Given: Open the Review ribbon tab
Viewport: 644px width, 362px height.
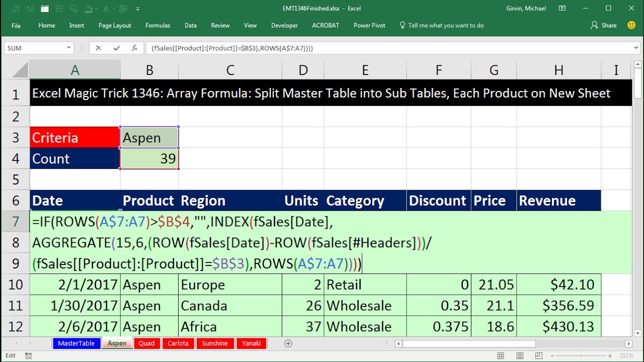Looking at the screenshot, I should pos(220,25).
